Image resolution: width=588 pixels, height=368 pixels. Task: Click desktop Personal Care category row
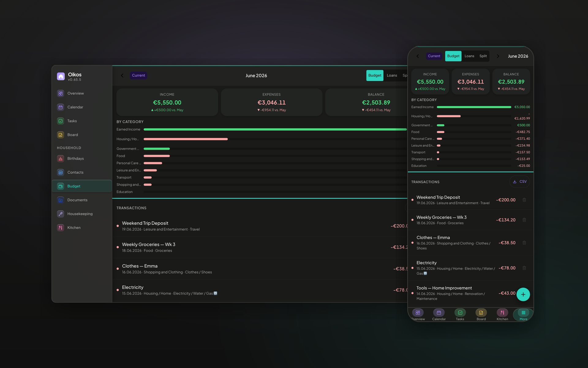262,163
